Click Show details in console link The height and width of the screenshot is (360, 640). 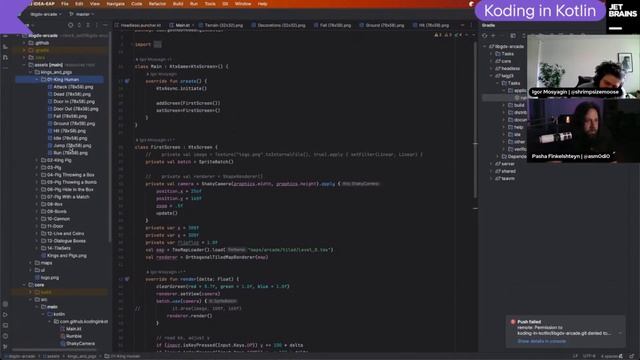coord(542,341)
